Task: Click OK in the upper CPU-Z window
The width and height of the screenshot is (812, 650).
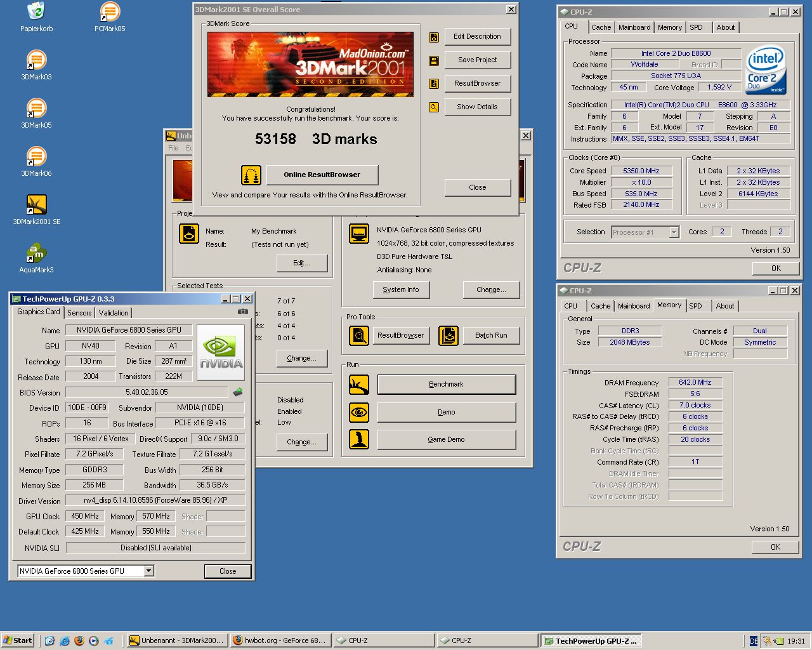Action: coord(776,269)
